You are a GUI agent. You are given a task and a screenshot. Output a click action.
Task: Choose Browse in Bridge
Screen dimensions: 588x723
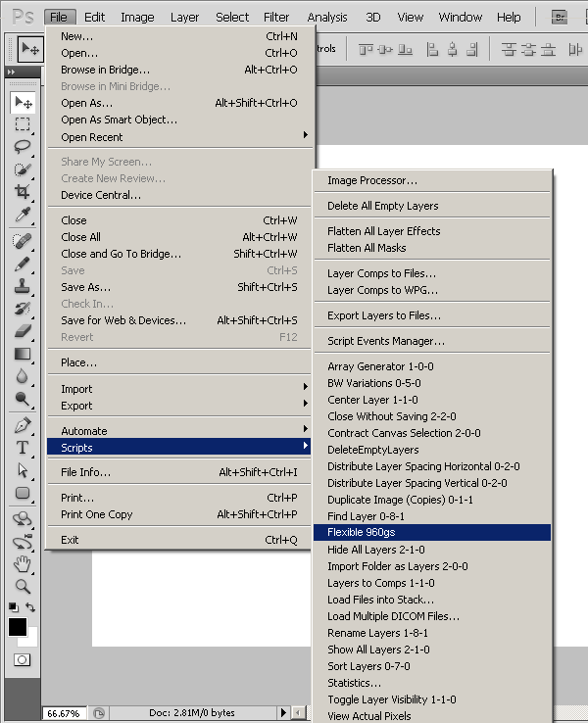coord(180,70)
